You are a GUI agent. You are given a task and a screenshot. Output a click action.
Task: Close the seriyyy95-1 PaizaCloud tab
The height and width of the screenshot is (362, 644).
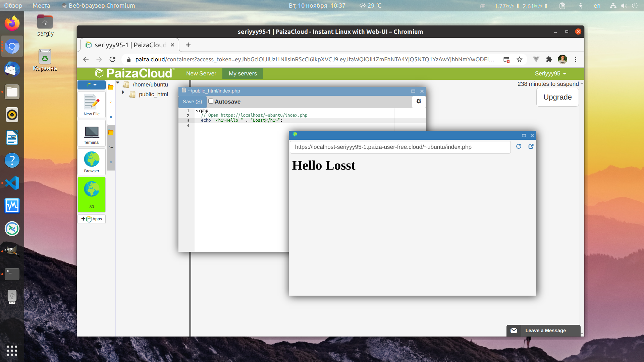[x=172, y=45]
